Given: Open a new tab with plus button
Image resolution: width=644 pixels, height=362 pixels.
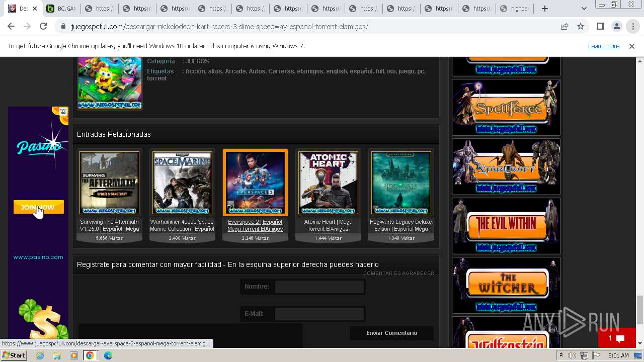Looking at the screenshot, I should pyautogui.click(x=545, y=9).
